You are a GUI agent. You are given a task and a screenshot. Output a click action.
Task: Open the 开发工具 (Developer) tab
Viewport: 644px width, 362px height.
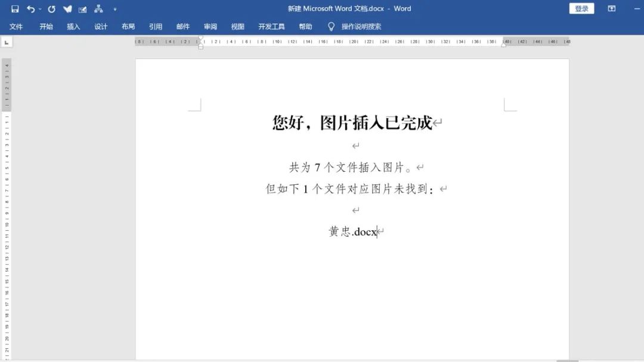(271, 26)
